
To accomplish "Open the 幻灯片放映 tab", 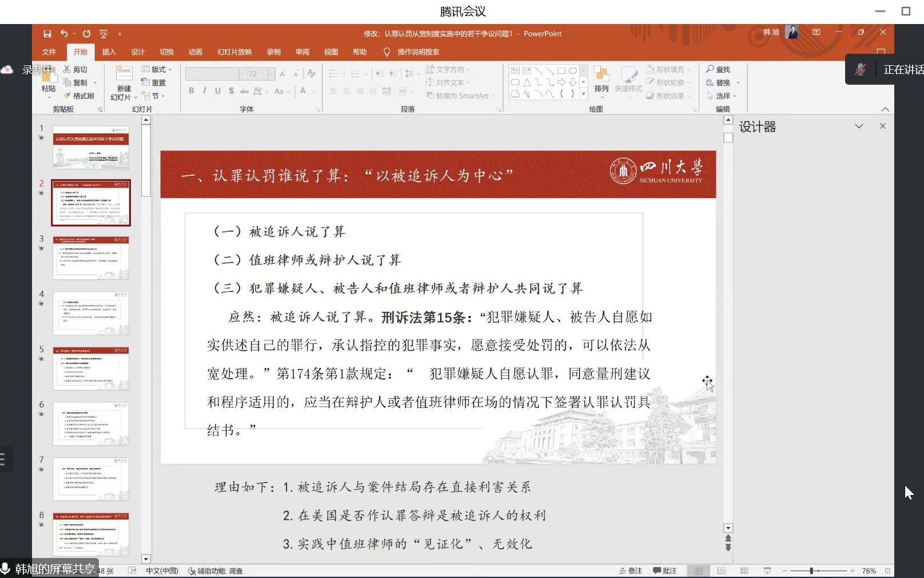I will (x=234, y=52).
